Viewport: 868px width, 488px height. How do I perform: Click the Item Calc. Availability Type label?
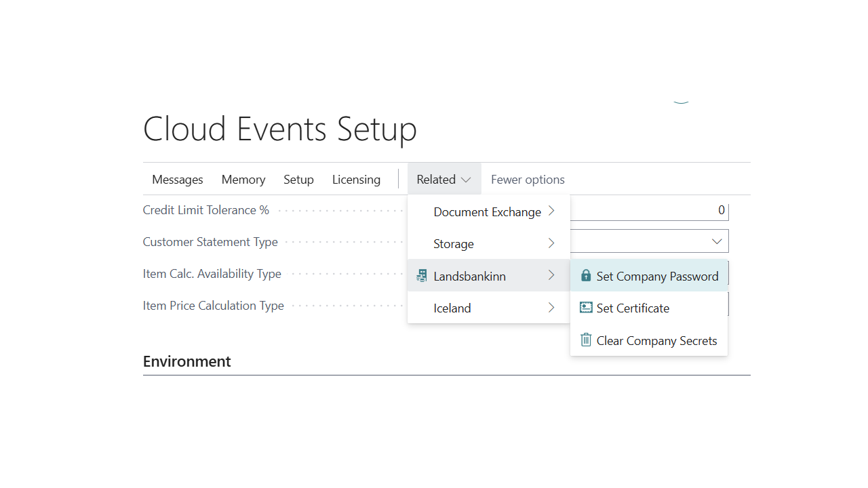(212, 274)
